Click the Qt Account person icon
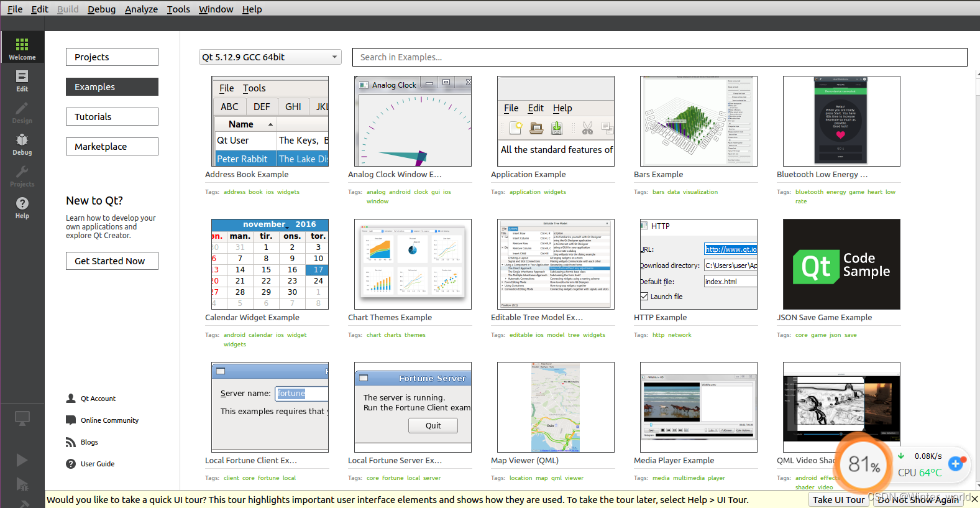 pyautogui.click(x=71, y=399)
